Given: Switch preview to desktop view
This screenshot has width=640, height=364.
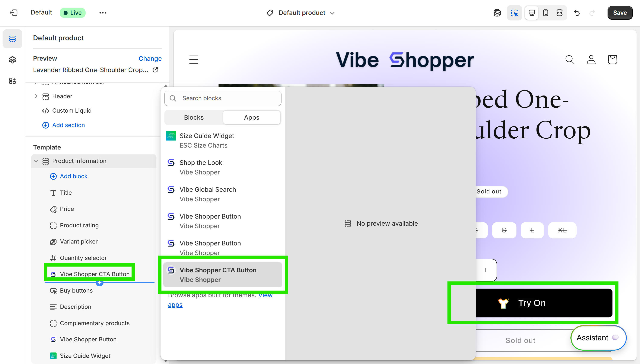Looking at the screenshot, I should [531, 13].
